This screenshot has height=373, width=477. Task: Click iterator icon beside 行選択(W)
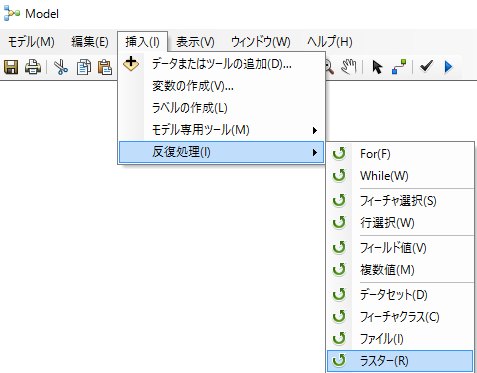click(x=339, y=223)
